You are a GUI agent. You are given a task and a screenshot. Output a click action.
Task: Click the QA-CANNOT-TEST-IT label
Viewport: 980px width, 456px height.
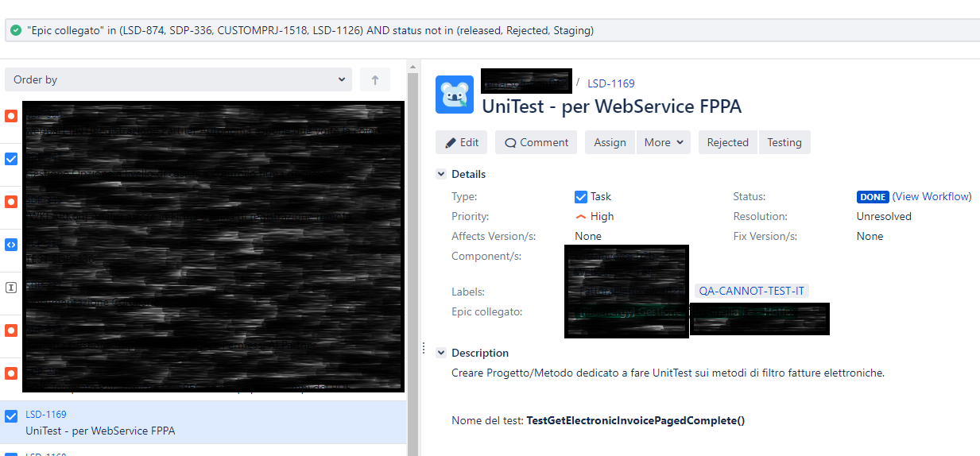coord(752,292)
